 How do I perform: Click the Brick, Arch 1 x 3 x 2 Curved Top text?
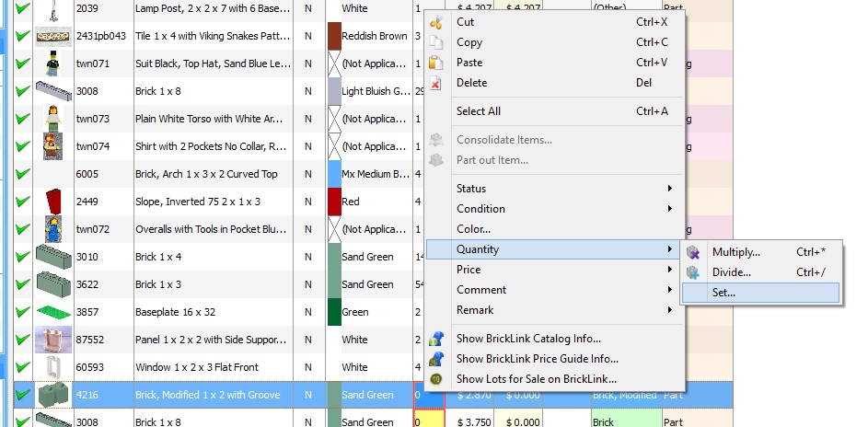coord(206,174)
